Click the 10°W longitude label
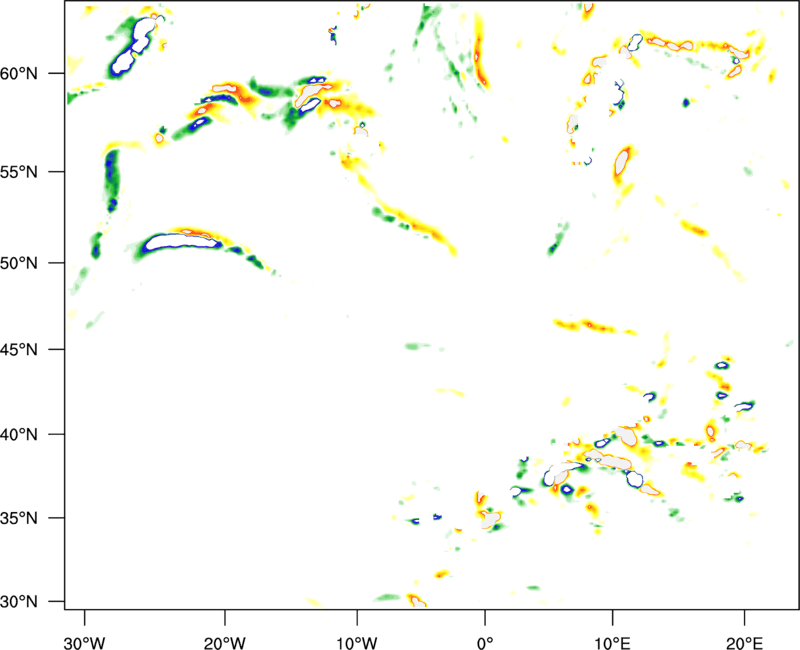 (357, 643)
